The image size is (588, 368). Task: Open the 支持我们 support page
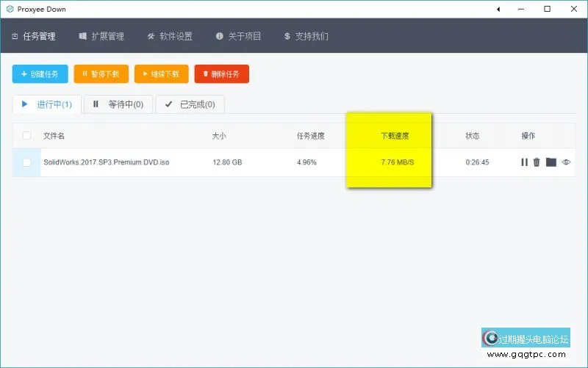click(306, 36)
